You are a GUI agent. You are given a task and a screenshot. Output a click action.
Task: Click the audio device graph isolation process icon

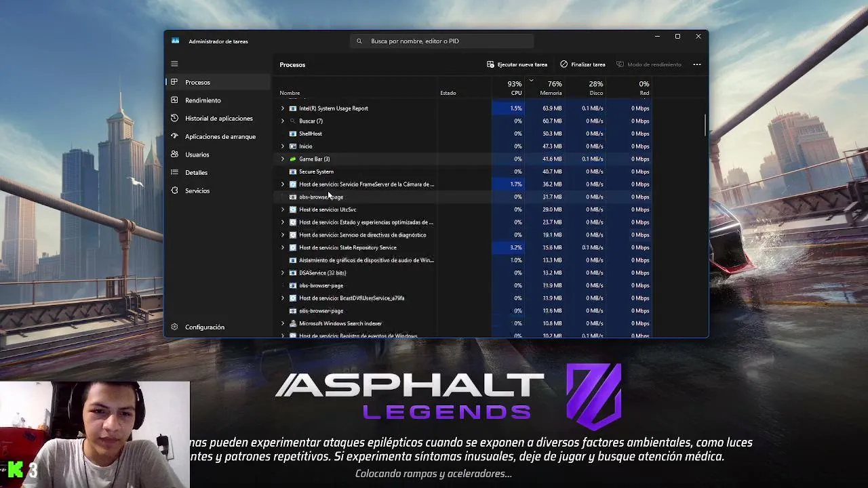[293, 260]
